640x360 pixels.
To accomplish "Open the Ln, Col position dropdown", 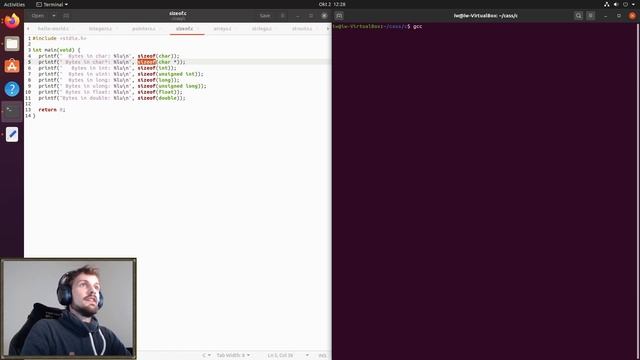I will coord(288,355).
